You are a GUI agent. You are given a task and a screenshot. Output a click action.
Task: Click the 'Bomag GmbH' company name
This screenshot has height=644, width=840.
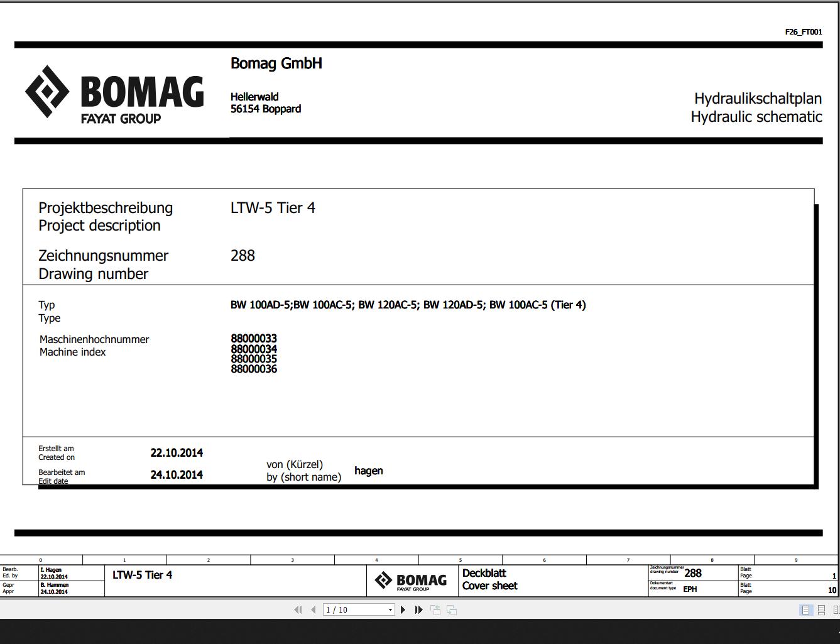click(x=276, y=63)
